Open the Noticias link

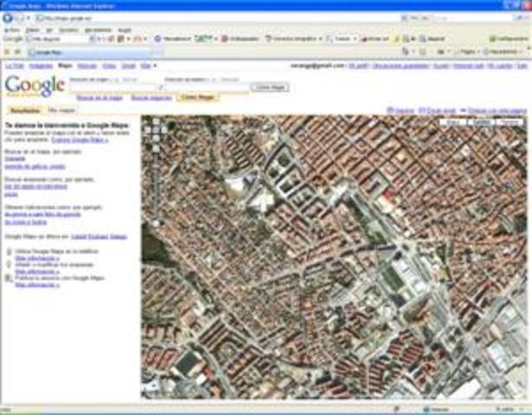(87, 66)
